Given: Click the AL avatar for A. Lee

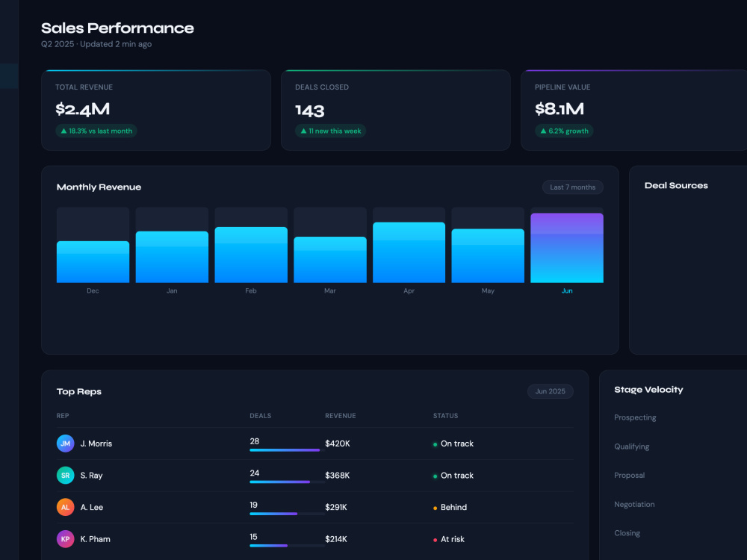Looking at the screenshot, I should pos(65,507).
